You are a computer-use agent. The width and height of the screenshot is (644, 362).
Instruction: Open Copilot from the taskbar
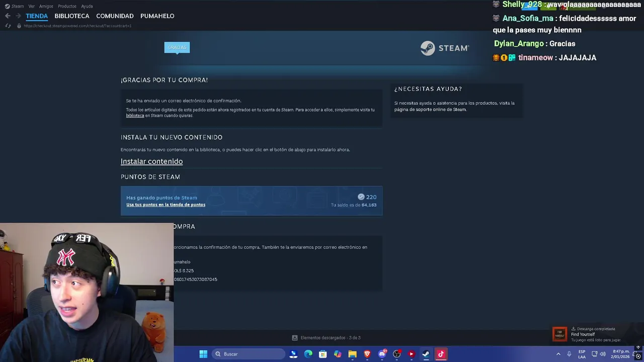point(338,354)
